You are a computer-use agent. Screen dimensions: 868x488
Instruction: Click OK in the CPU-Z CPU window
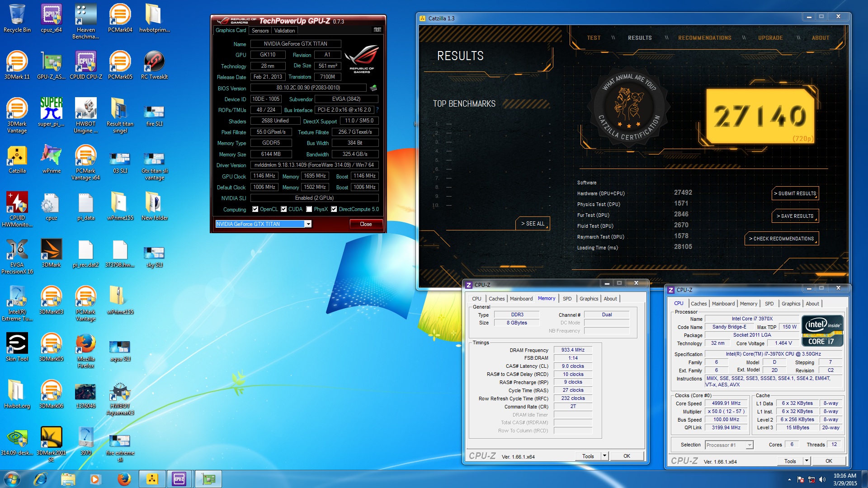click(829, 461)
